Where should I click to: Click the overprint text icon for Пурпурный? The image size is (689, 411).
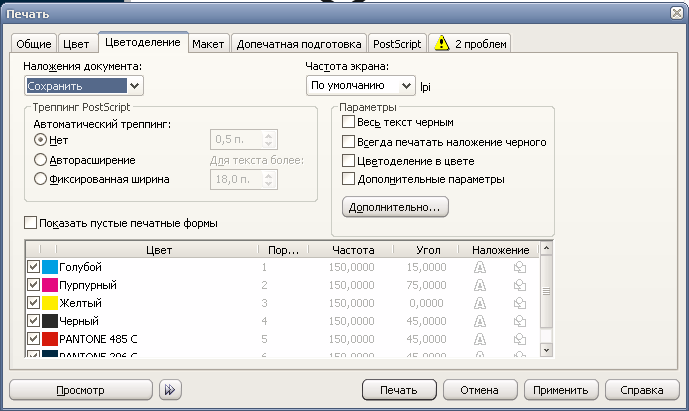(480, 285)
